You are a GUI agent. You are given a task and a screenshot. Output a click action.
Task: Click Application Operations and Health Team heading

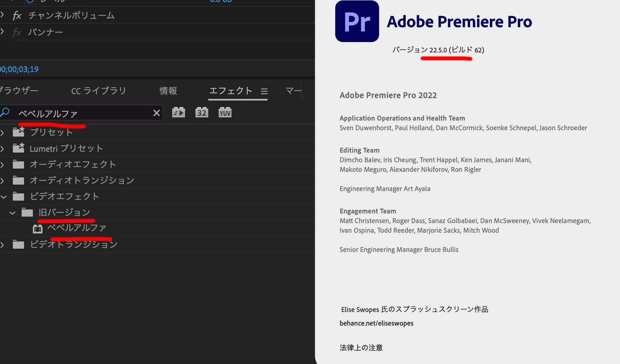(402, 118)
